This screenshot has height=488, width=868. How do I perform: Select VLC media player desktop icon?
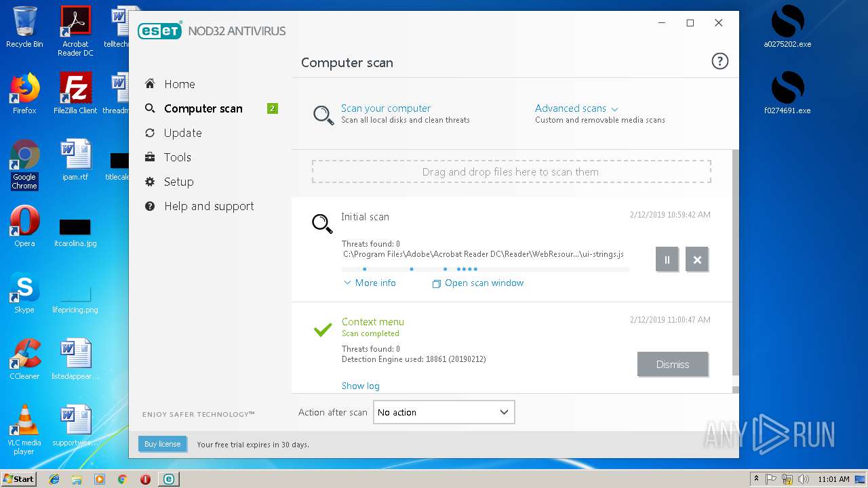[x=24, y=430]
